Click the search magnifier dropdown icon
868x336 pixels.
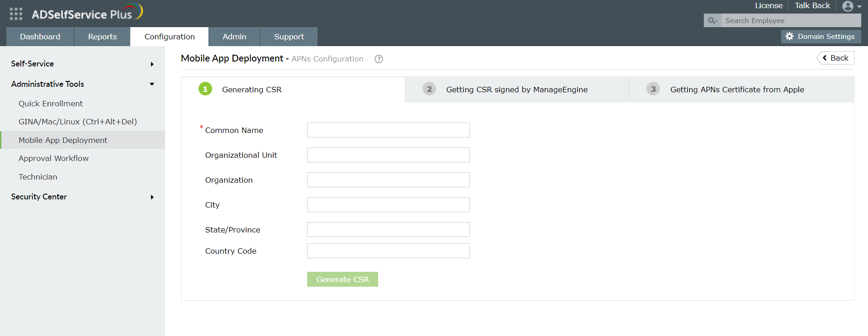(x=712, y=21)
